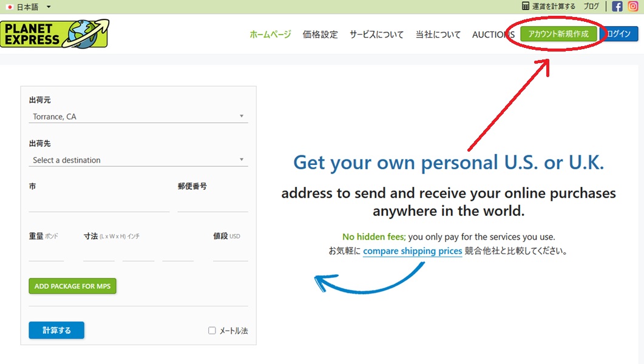Click the 郵便番号 input field
Viewport: 644px width, 364px height.
[x=212, y=204]
